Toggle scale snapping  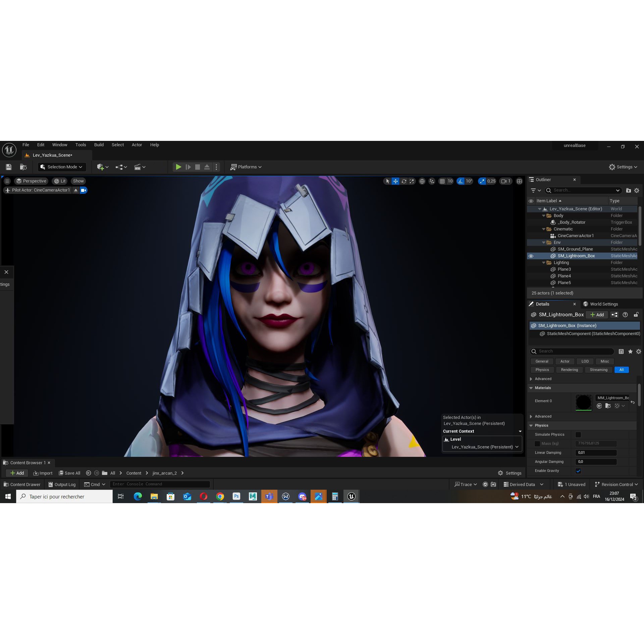point(482,181)
